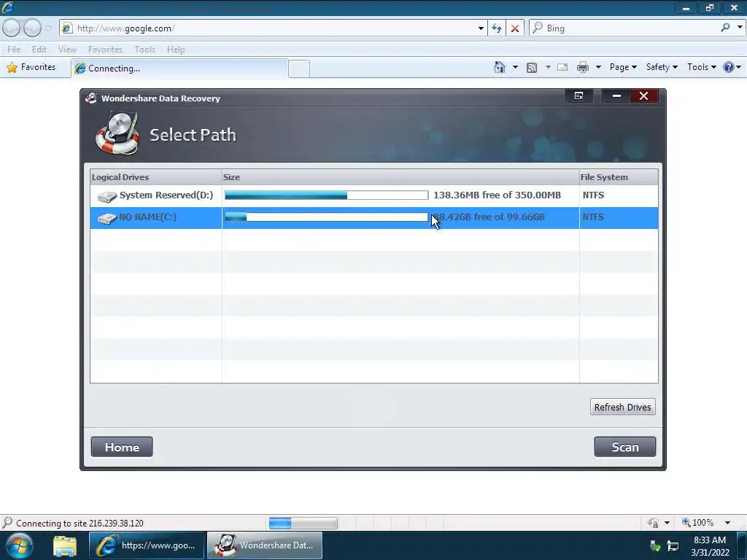Viewport: 747px width, 560px height.
Task: Open the File menu
Action: [x=14, y=49]
